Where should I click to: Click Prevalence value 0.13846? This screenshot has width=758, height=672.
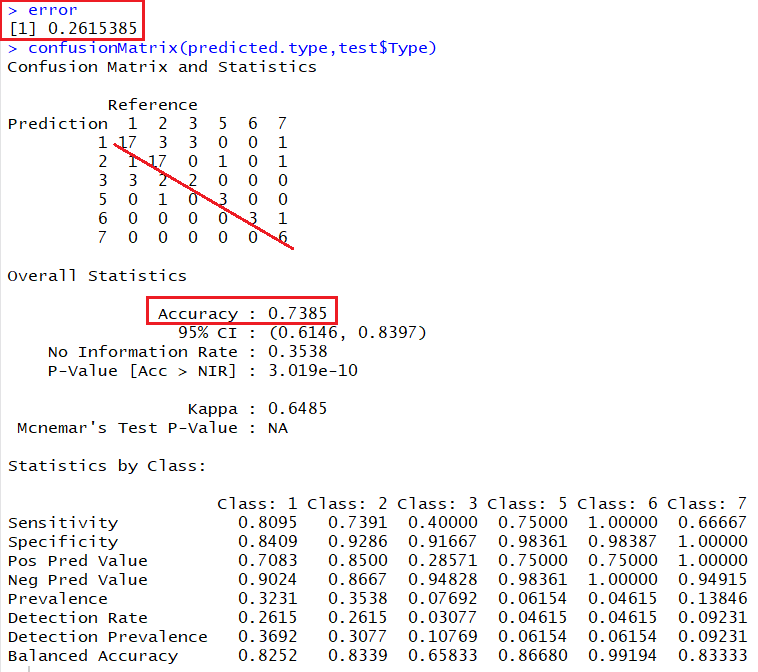coord(713,599)
